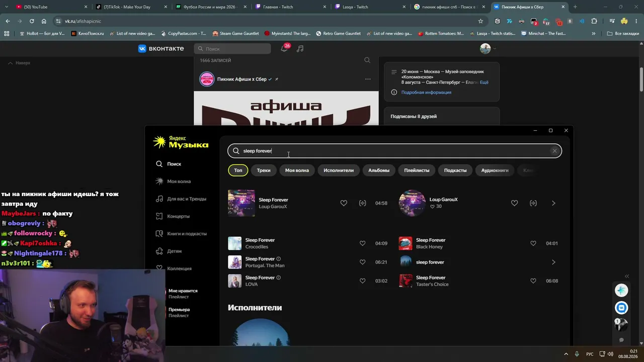644x362 pixels.
Task: Like Sleep Forever by Loup GarouX
Action: 344,203
